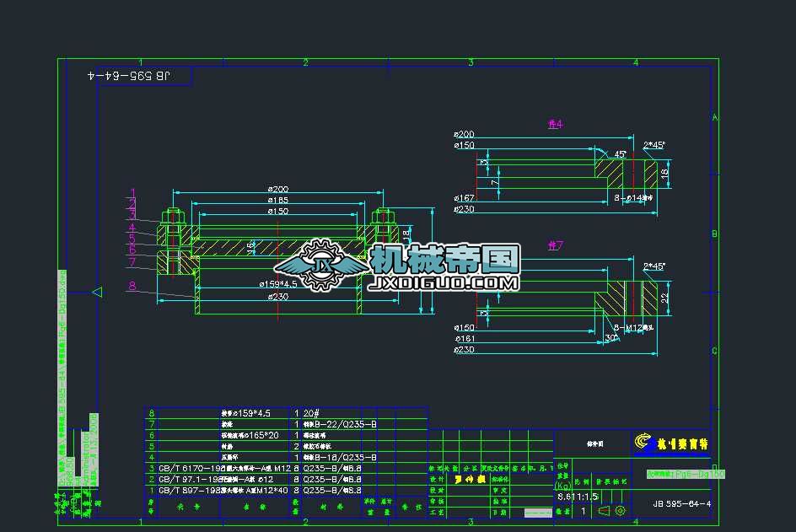Click the mirrored JB 595-64-4 top-left label

coord(129,76)
